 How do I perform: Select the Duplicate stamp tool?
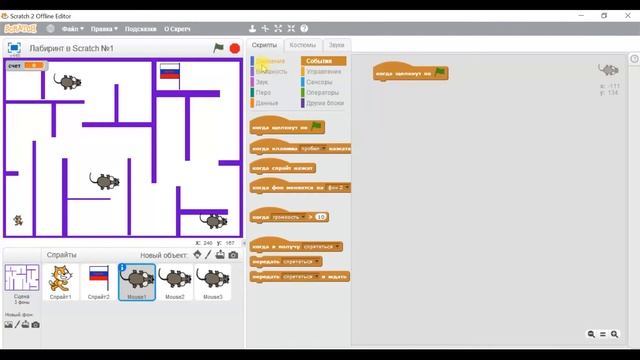coord(252,29)
